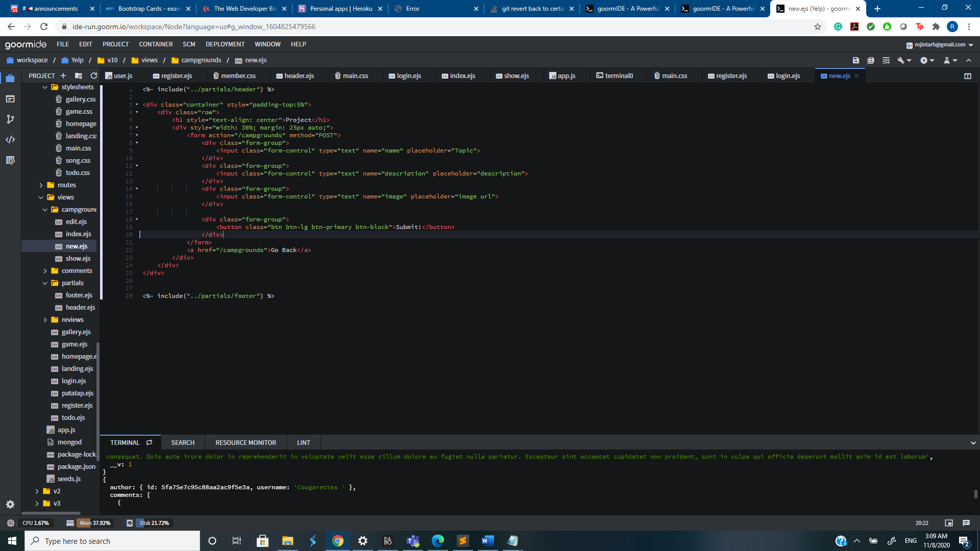Click the Save file icon in the toolbar
This screenshot has width=980, height=551.
(x=856, y=60)
